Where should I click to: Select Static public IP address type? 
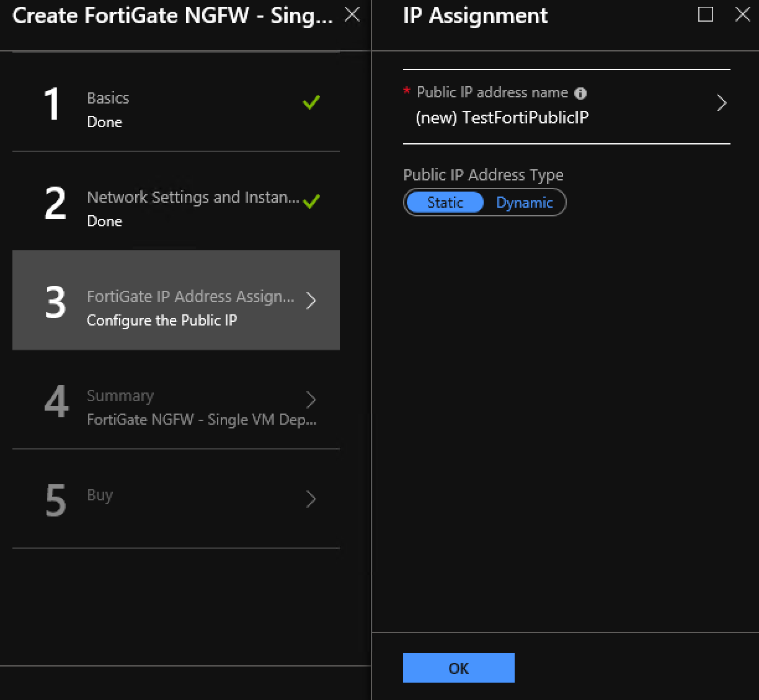tap(445, 203)
